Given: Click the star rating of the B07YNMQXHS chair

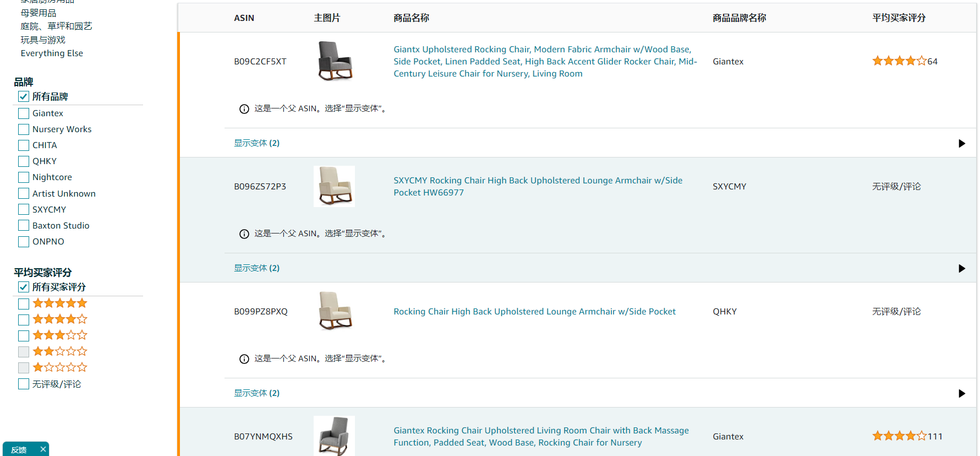Looking at the screenshot, I should pos(899,436).
